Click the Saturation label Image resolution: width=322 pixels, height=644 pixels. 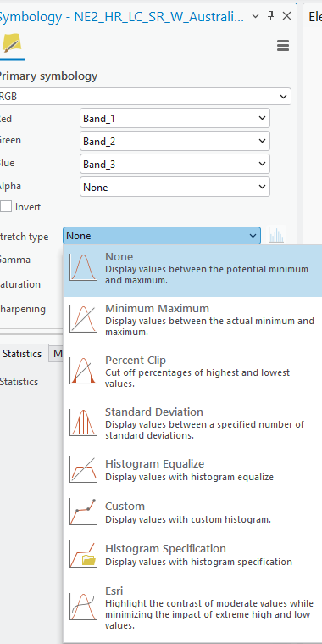click(x=20, y=284)
